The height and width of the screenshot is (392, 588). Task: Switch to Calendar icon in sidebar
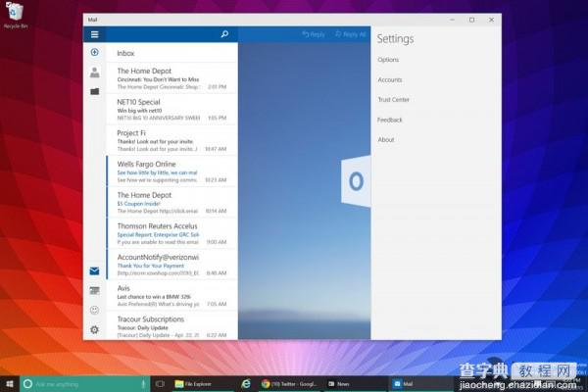click(94, 291)
